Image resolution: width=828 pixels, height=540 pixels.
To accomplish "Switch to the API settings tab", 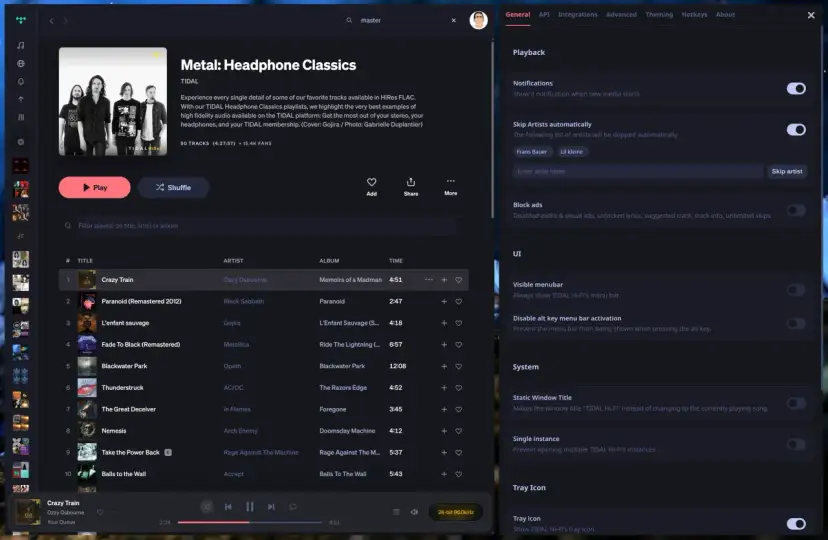I will (544, 15).
